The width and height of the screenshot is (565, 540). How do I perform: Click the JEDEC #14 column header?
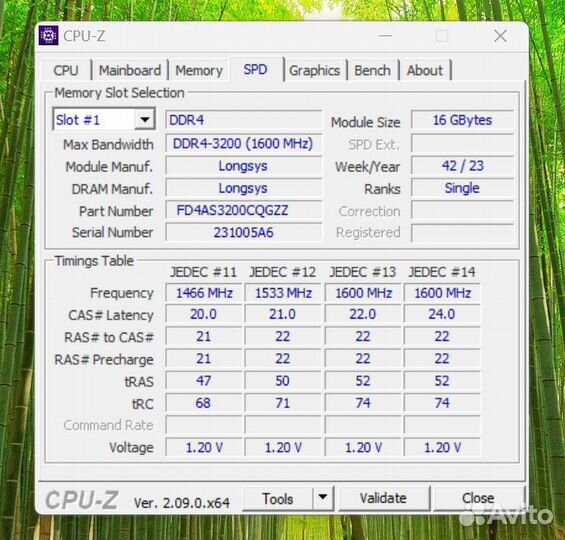coord(442,272)
